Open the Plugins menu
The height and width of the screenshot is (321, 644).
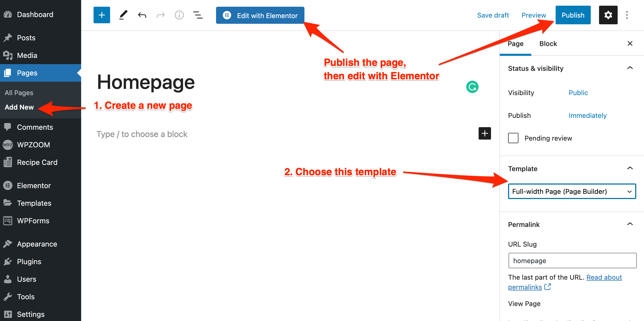[41, 262]
